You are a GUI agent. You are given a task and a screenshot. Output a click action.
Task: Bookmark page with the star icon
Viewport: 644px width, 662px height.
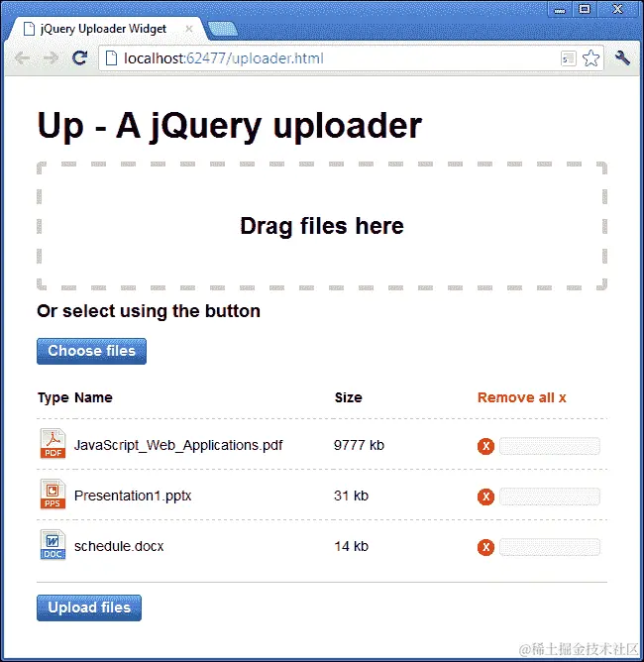(590, 58)
